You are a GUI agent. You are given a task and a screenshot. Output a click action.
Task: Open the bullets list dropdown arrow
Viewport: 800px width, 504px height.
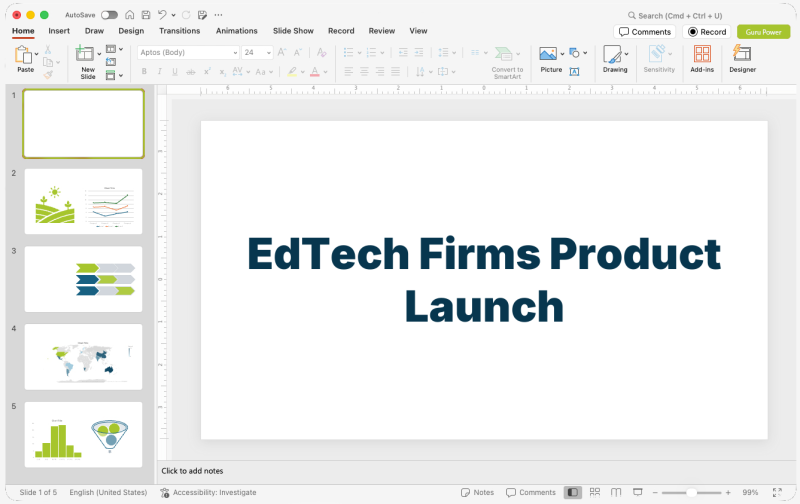[x=359, y=53]
